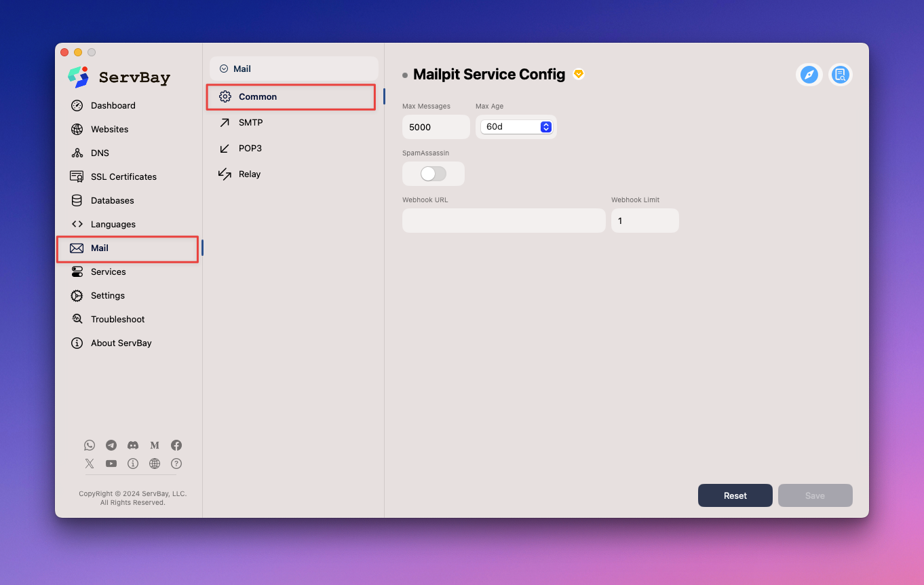Open the X (Twitter) profile icon

pos(90,464)
